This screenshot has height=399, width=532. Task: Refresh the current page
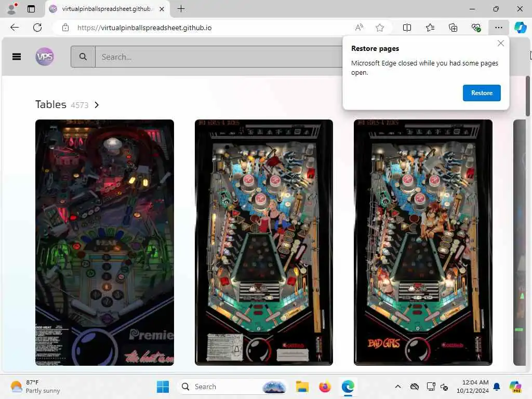tap(37, 28)
